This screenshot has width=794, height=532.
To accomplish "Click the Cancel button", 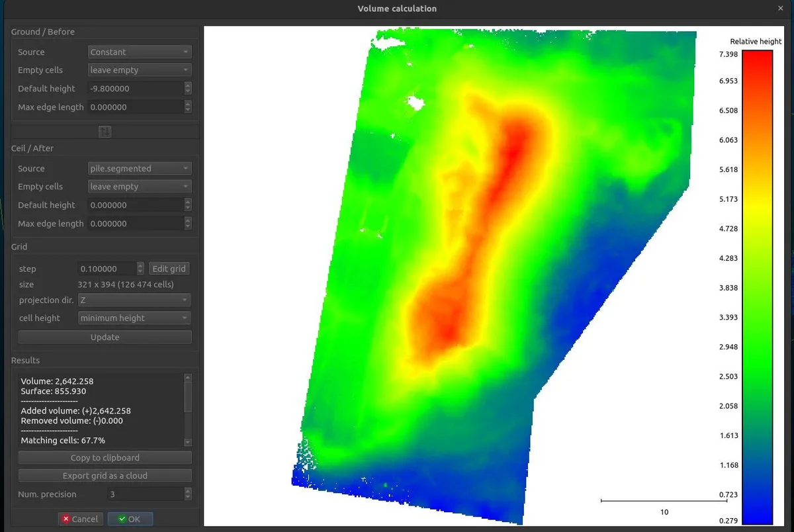I will pyautogui.click(x=81, y=519).
